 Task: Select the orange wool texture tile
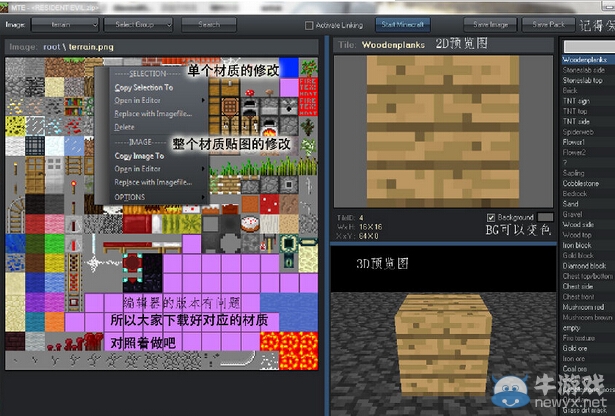coord(55,322)
